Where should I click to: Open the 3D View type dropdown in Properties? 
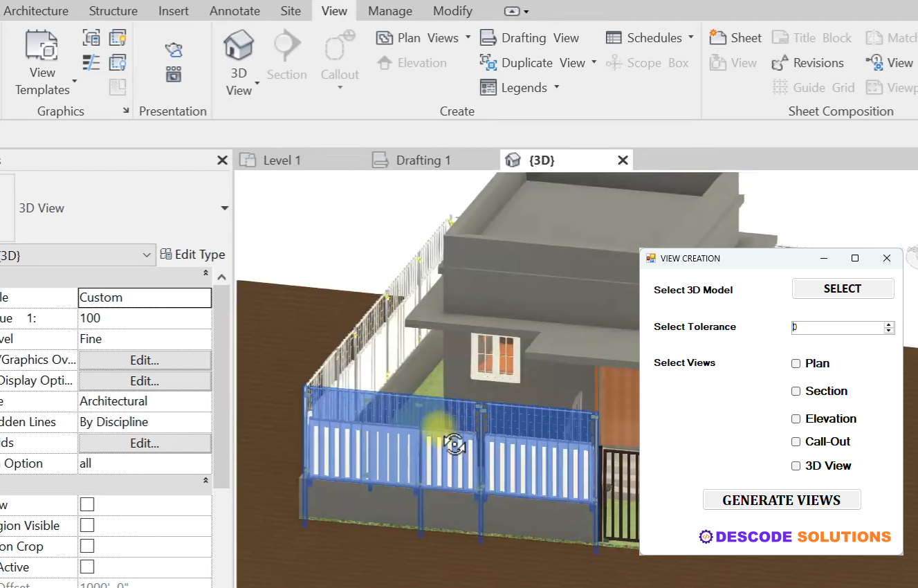coord(224,208)
